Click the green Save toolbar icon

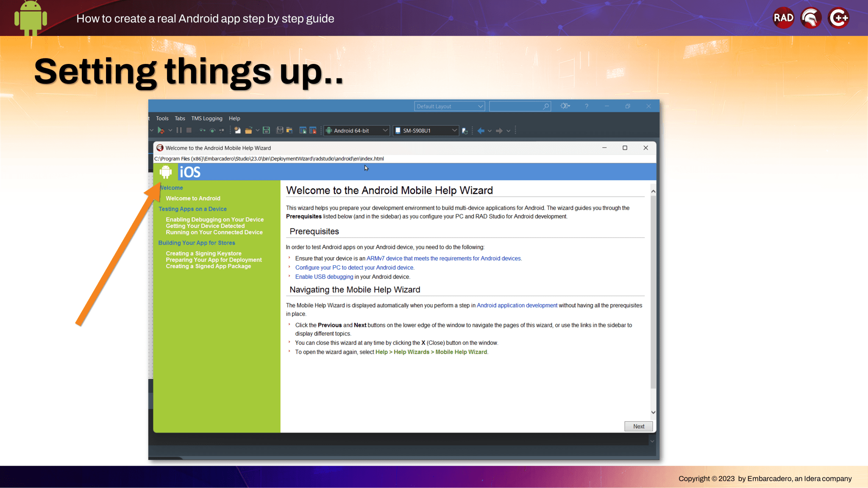coord(266,130)
